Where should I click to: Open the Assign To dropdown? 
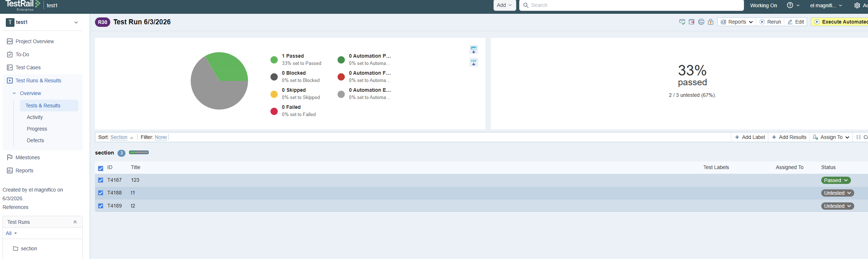(831, 137)
